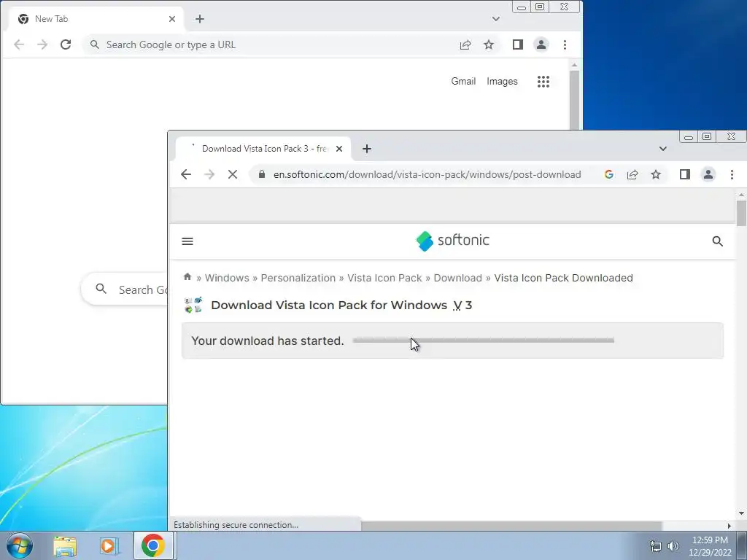Open profile in New Tab window
Screen dimensions: 747x560
pyautogui.click(x=541, y=44)
